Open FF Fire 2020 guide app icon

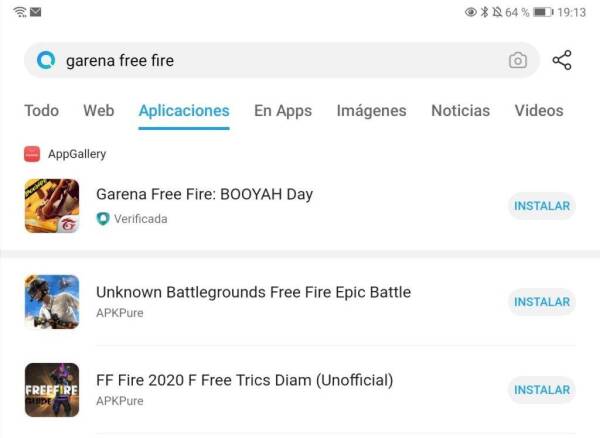point(52,390)
